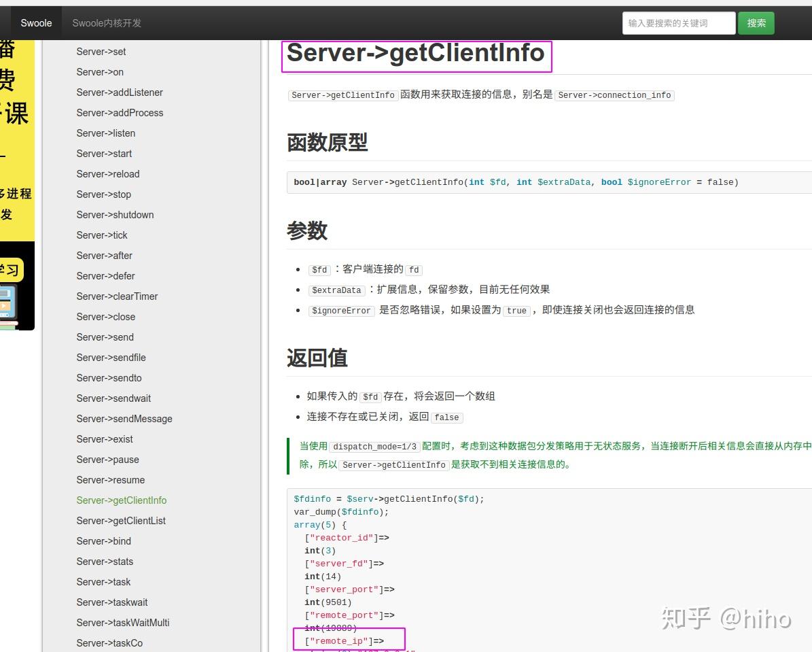Open Server->close documentation
Image resolution: width=812 pixels, height=652 pixels.
pyautogui.click(x=105, y=316)
